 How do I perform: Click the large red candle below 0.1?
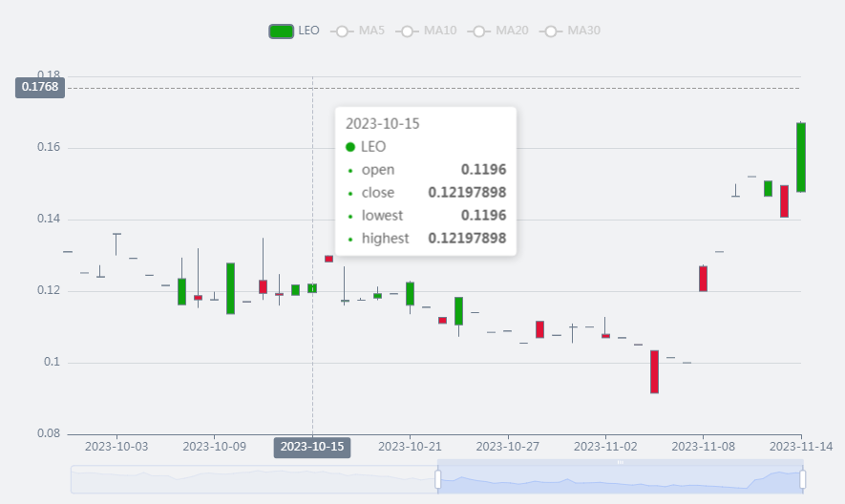point(654,372)
